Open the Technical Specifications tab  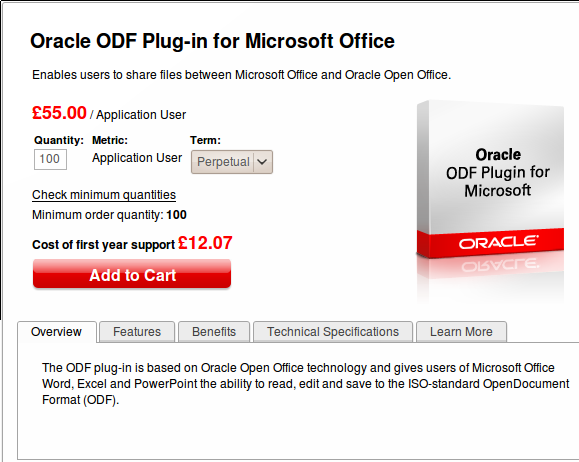[x=333, y=332]
